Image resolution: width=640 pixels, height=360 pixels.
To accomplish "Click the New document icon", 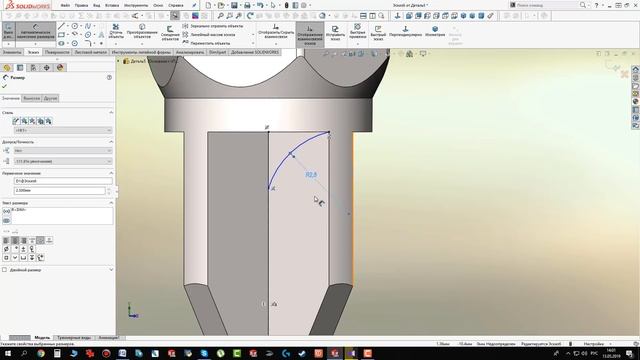I will click(x=208, y=5).
